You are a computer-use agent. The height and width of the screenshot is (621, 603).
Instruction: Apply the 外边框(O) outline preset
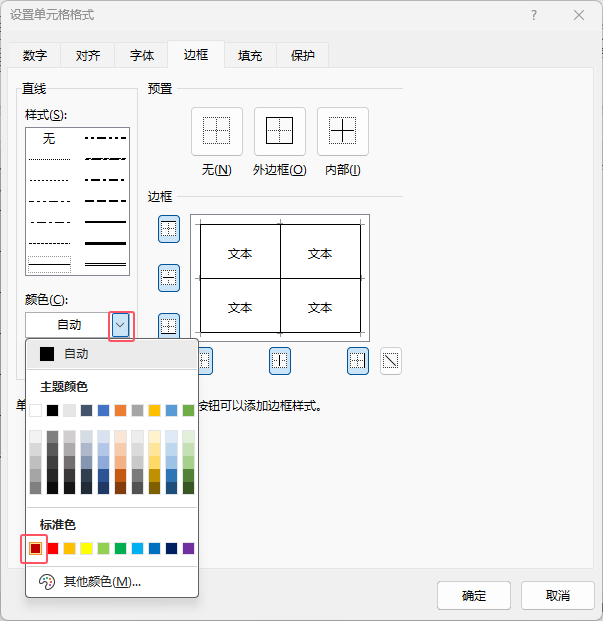280,131
